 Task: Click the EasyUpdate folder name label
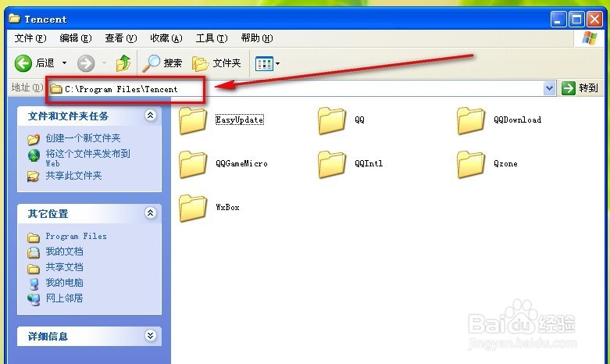pos(240,120)
